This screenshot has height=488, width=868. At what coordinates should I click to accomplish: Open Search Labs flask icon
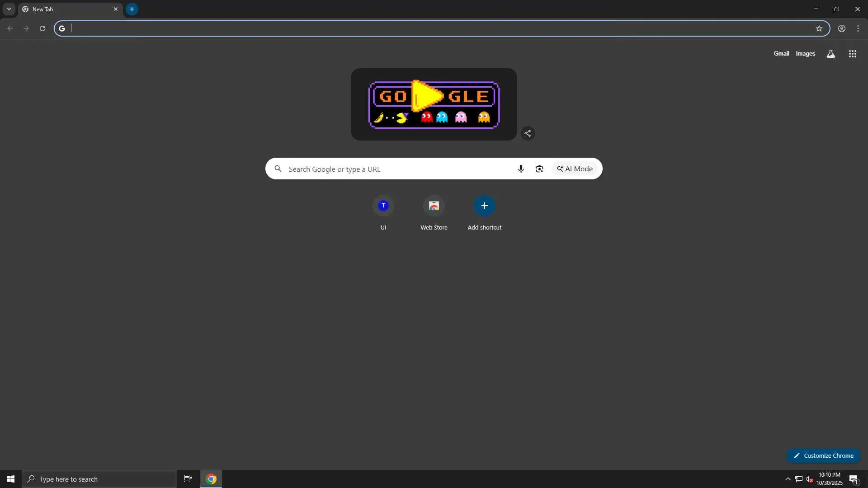pyautogui.click(x=830, y=54)
